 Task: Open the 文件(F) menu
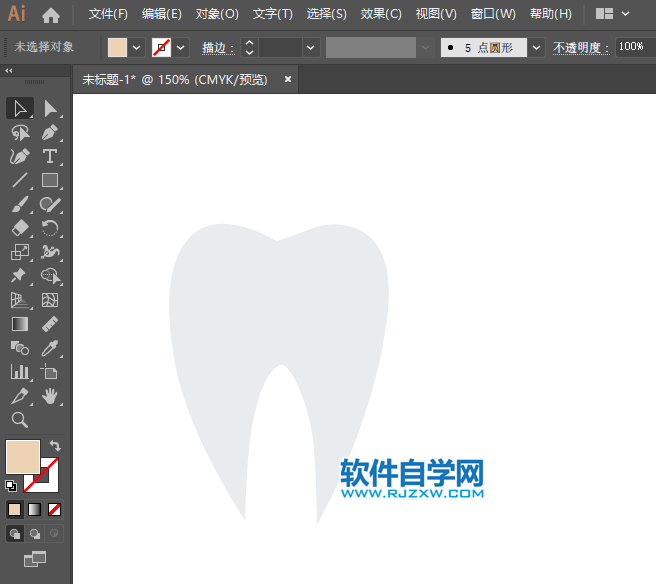coord(108,14)
